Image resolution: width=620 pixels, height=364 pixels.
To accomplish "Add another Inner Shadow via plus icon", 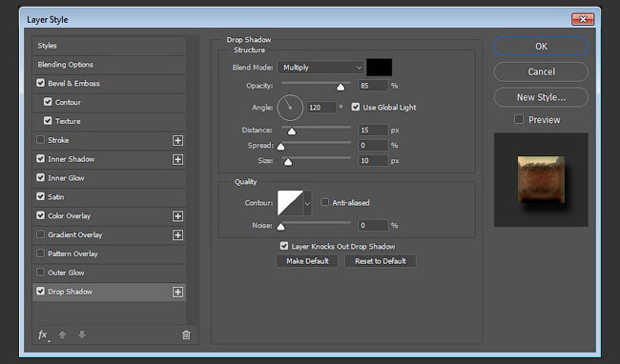I will [x=178, y=159].
